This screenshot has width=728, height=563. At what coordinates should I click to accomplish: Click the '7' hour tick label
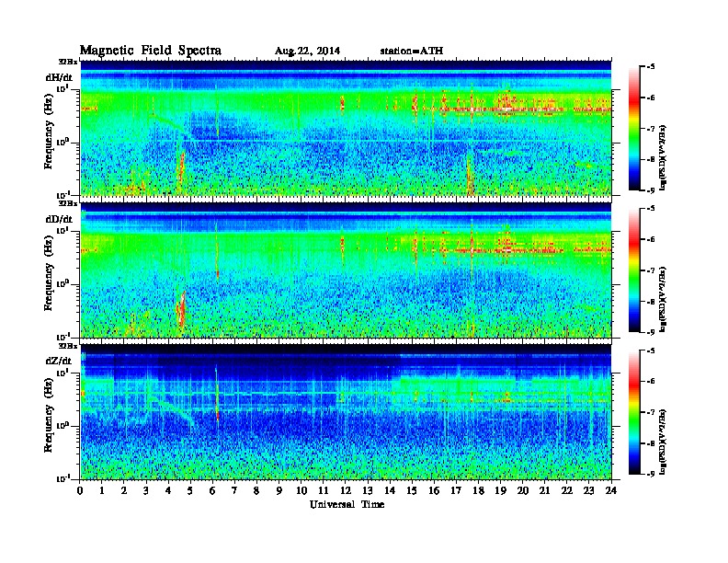pos(234,490)
